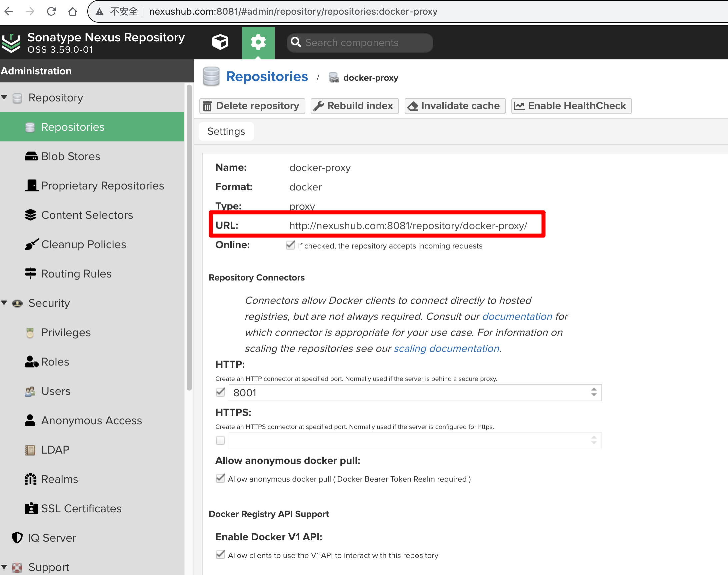Click the Privileges medal icon
The width and height of the screenshot is (728, 575).
click(30, 333)
